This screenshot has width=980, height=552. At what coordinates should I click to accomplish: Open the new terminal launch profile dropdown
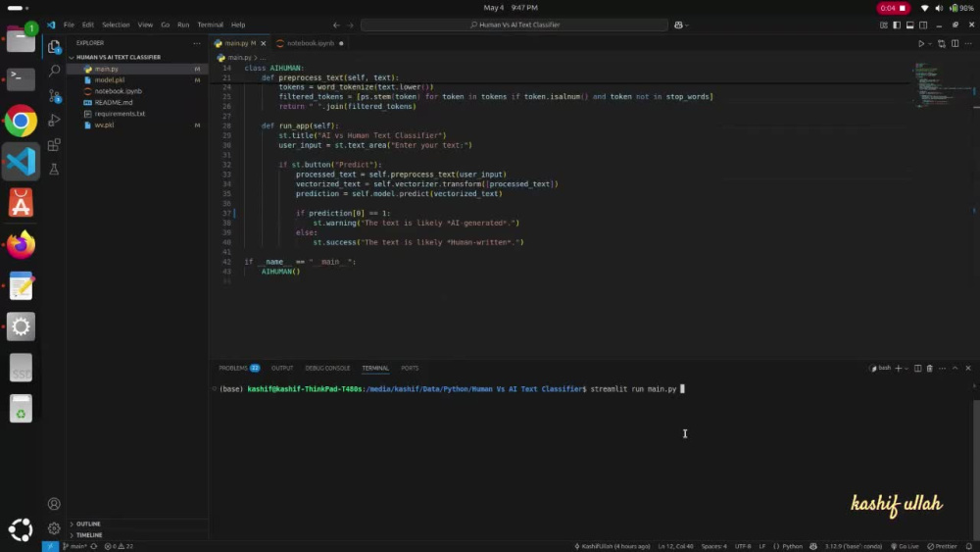coord(906,369)
